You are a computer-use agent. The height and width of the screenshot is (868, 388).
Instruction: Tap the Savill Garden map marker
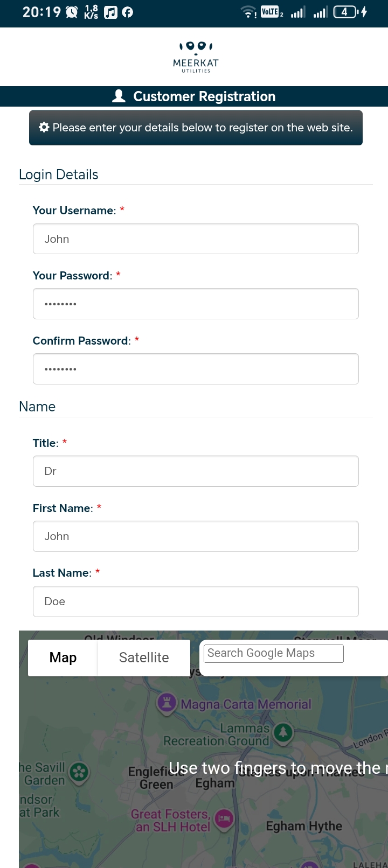tap(79, 773)
